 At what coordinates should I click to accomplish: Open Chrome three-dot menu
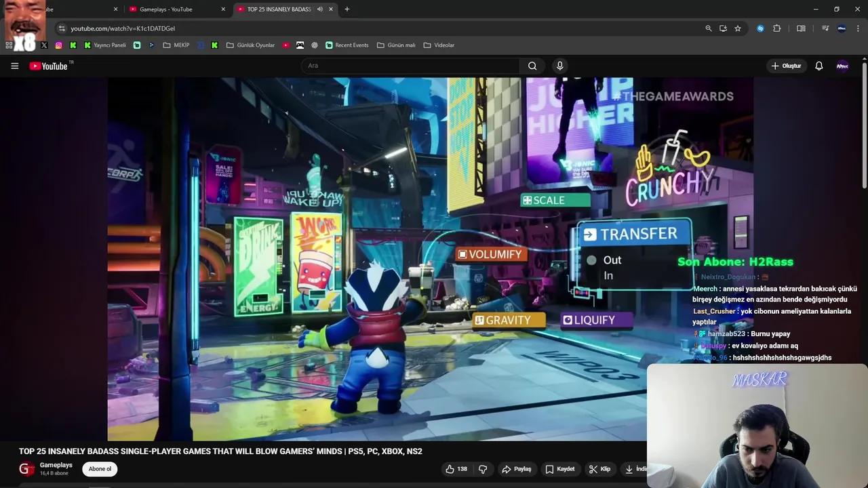pos(856,28)
